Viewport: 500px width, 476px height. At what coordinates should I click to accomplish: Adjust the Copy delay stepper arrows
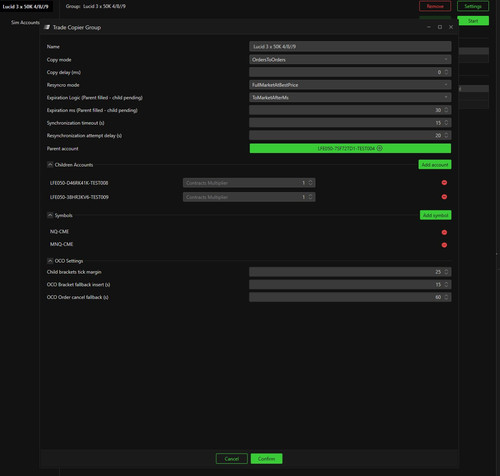[x=446, y=72]
